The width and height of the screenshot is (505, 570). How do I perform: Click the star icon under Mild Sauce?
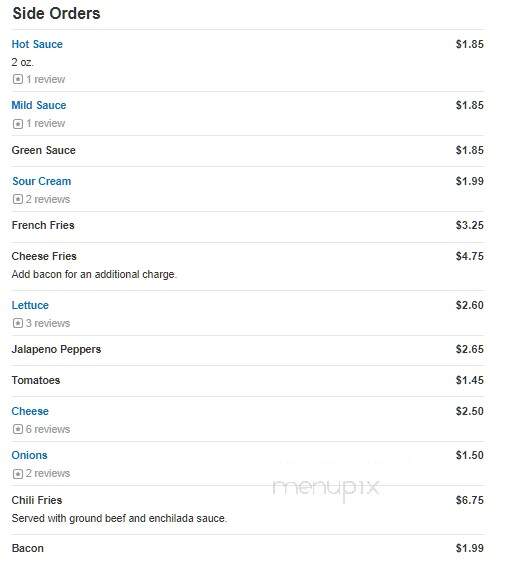pyautogui.click(x=17, y=124)
